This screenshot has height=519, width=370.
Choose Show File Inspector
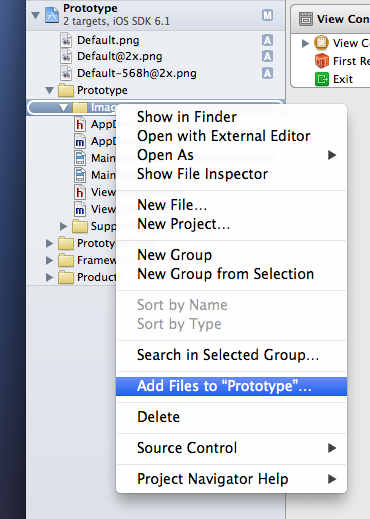[x=231, y=174]
